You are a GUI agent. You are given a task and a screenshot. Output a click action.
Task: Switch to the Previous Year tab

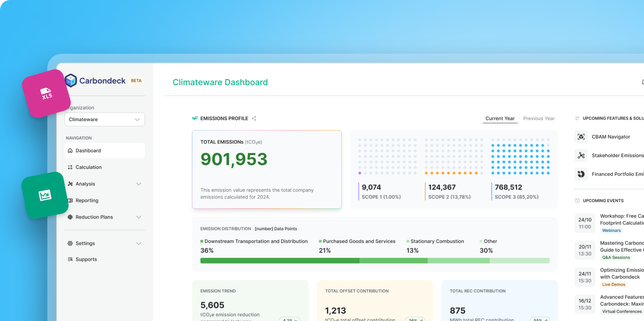539,118
